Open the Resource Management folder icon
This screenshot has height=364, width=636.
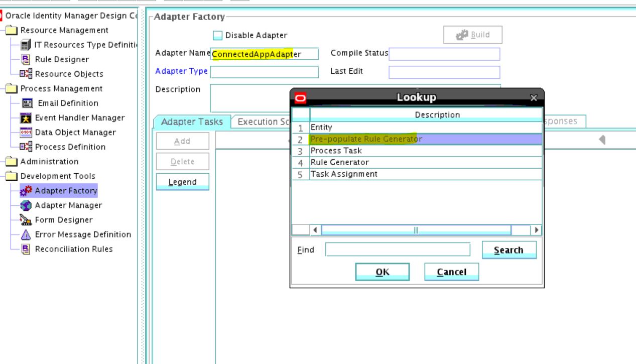point(11,30)
